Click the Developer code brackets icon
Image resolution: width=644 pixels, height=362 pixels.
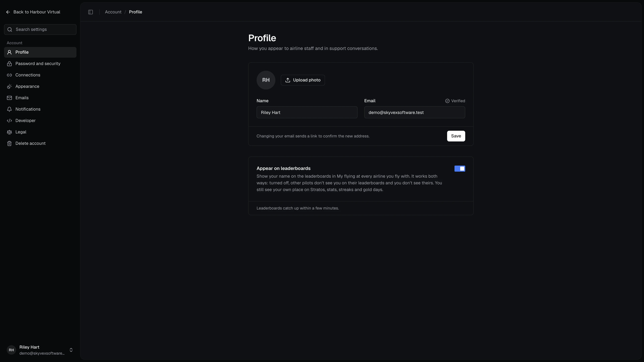click(x=10, y=121)
